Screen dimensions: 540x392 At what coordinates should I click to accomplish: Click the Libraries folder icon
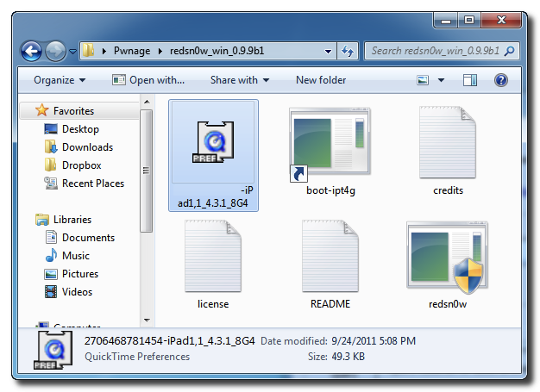click(42, 220)
